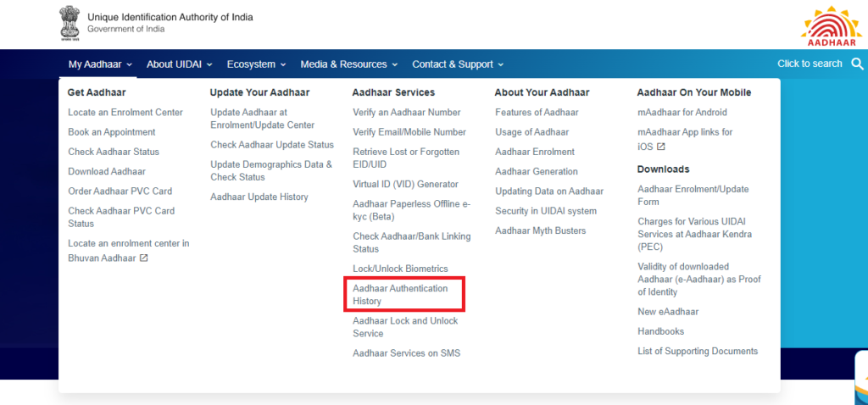This screenshot has width=868, height=405.
Task: Click the Downloads heading
Action: point(663,169)
